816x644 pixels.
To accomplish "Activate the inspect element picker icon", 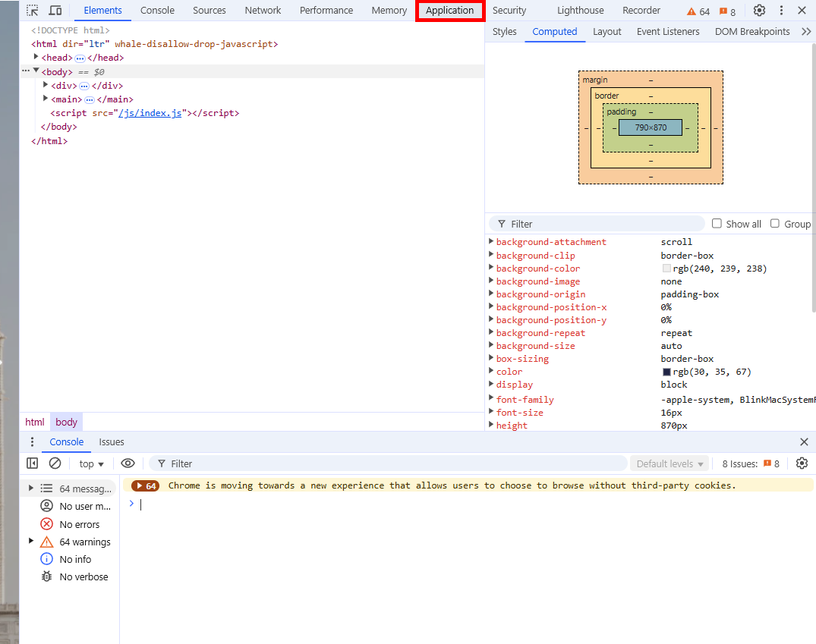I will pos(33,11).
